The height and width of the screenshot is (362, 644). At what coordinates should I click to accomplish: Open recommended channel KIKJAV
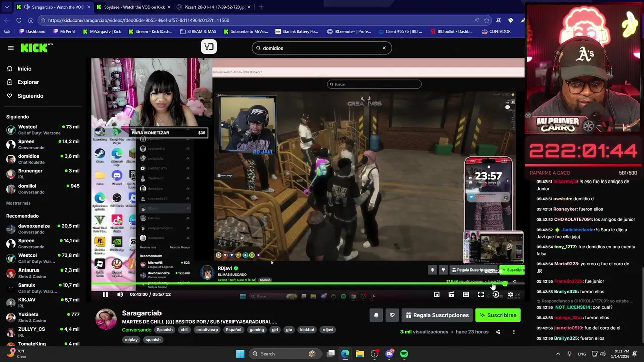tap(43, 302)
